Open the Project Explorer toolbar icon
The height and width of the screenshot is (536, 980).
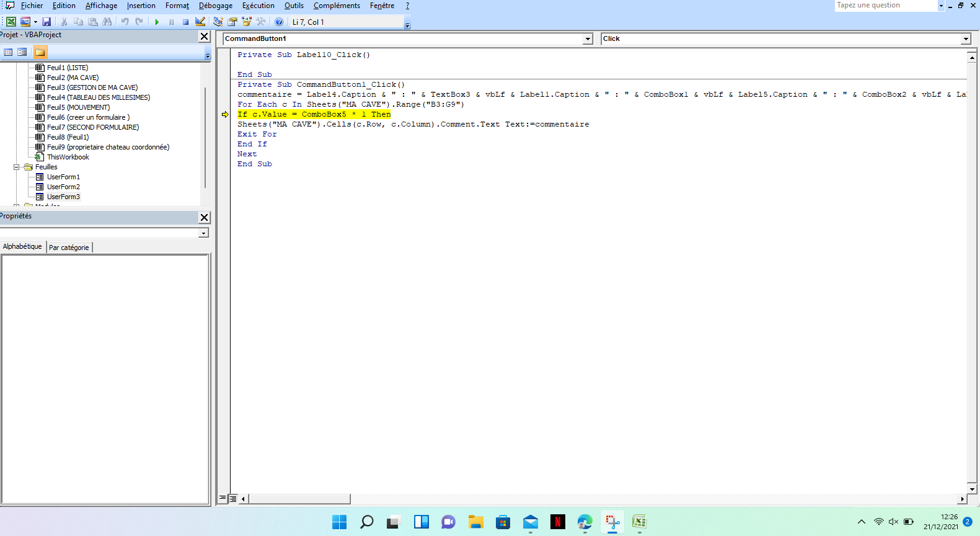tap(218, 22)
